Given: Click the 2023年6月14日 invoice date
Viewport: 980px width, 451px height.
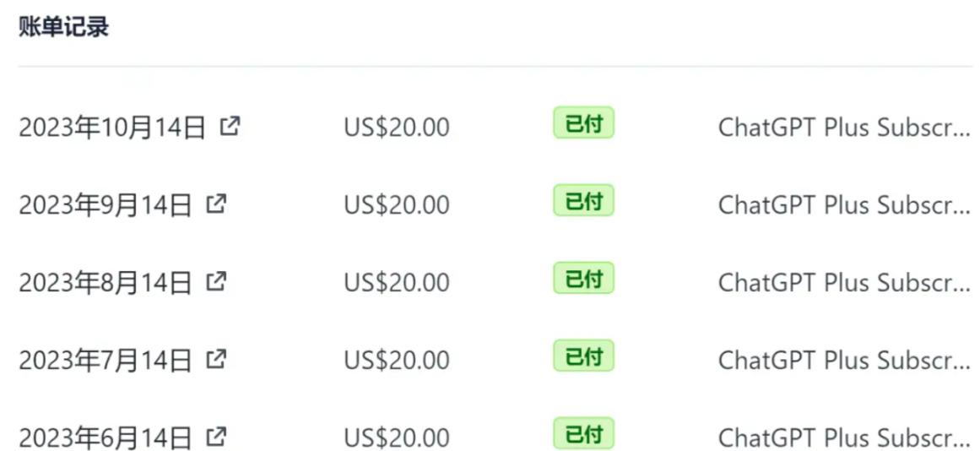Looking at the screenshot, I should click(105, 437).
